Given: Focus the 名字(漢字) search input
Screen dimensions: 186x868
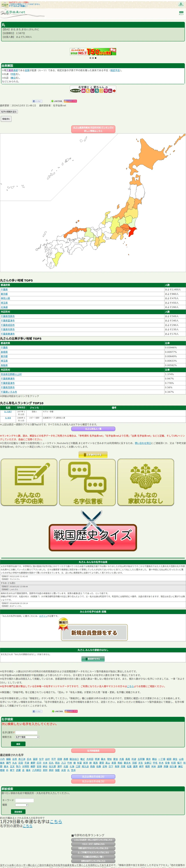Looking at the screenshot, I should click(x=26, y=733).
